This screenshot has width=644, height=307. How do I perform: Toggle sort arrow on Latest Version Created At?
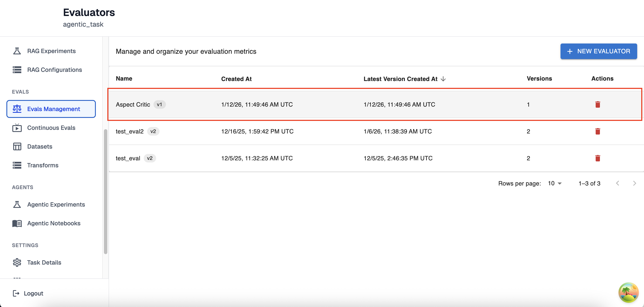click(x=443, y=79)
